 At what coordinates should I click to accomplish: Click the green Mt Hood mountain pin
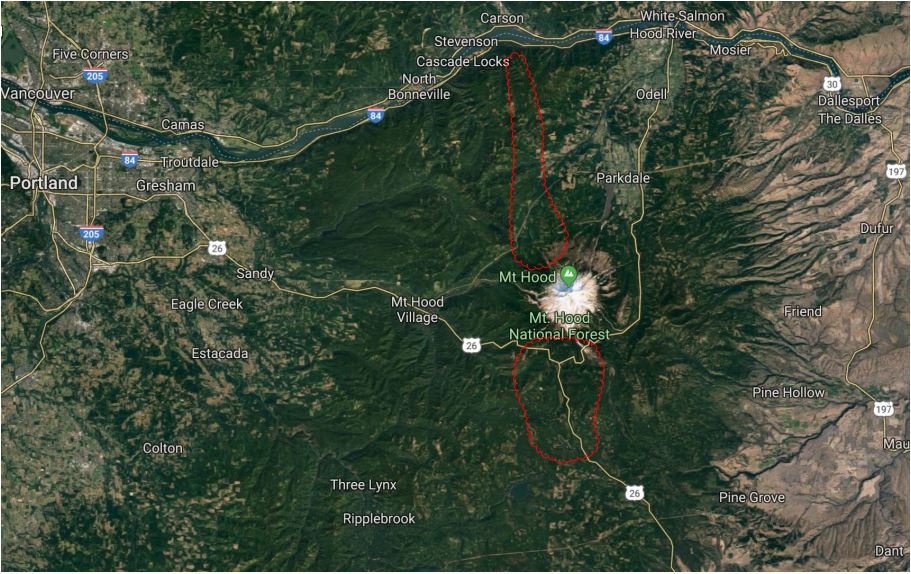pyautogui.click(x=569, y=274)
